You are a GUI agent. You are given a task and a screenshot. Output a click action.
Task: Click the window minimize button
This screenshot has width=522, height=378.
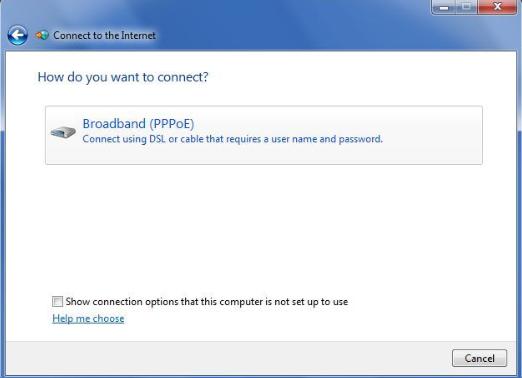click(443, 7)
